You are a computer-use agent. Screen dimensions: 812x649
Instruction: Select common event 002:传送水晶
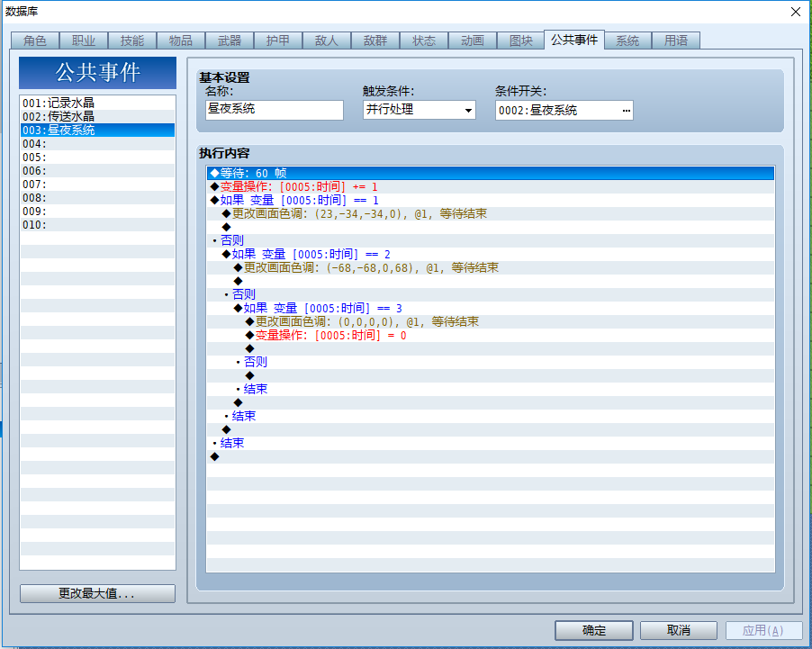tap(97, 116)
